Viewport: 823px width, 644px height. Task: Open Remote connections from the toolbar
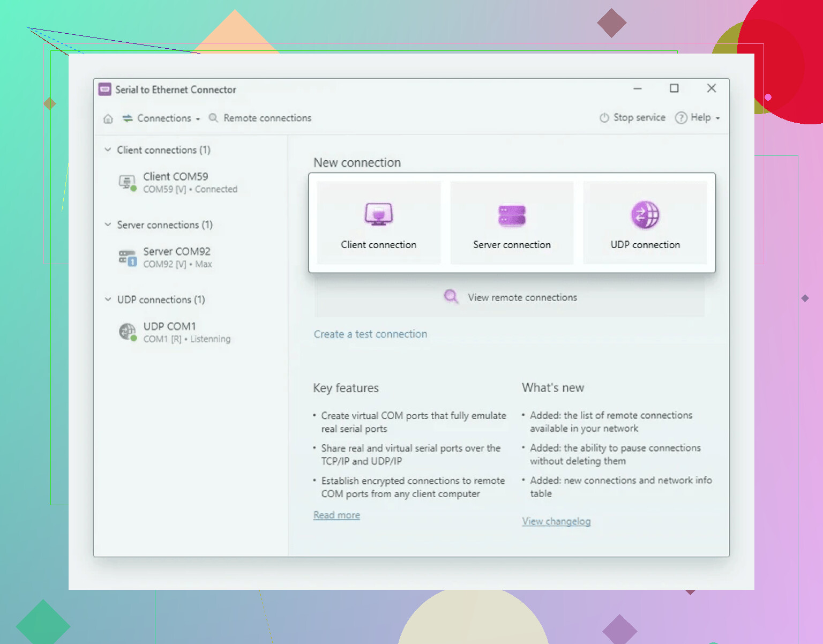pos(260,118)
